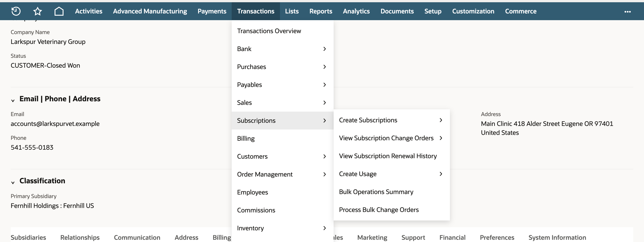Switch to the Communication tab

[x=137, y=237]
